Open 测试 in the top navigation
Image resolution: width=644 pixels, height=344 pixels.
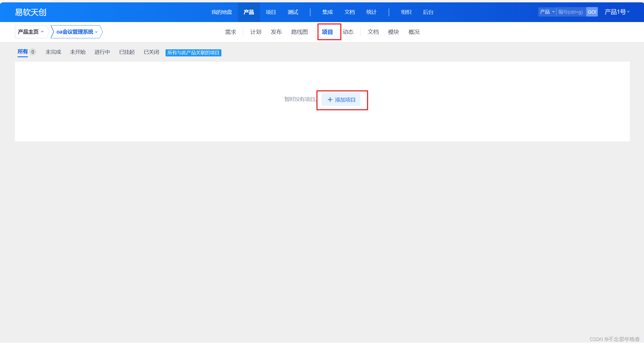pos(293,12)
